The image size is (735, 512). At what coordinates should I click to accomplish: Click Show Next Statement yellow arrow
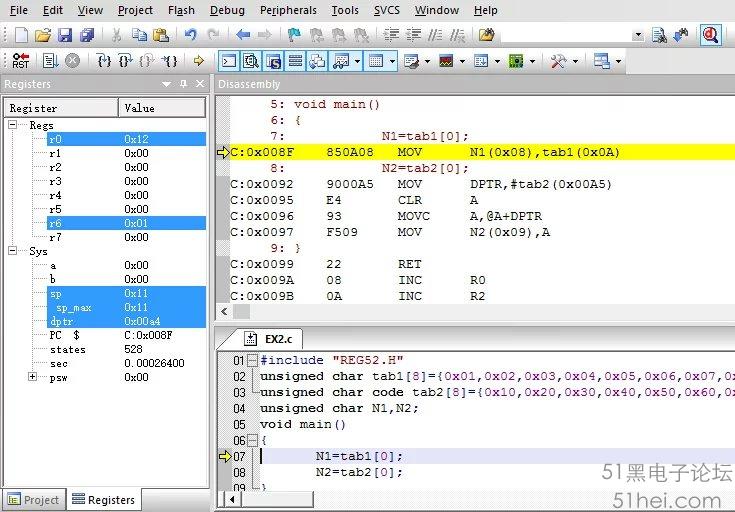(199, 61)
